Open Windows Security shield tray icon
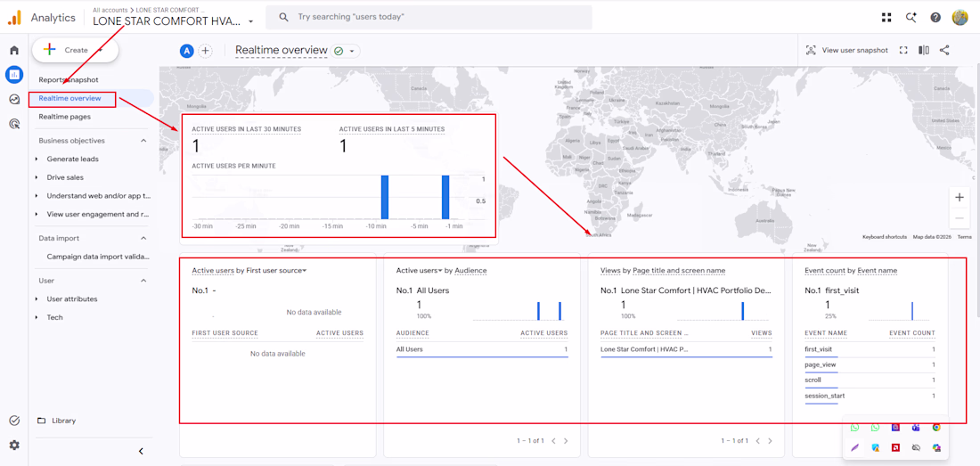The height and width of the screenshot is (466, 980). (875, 448)
